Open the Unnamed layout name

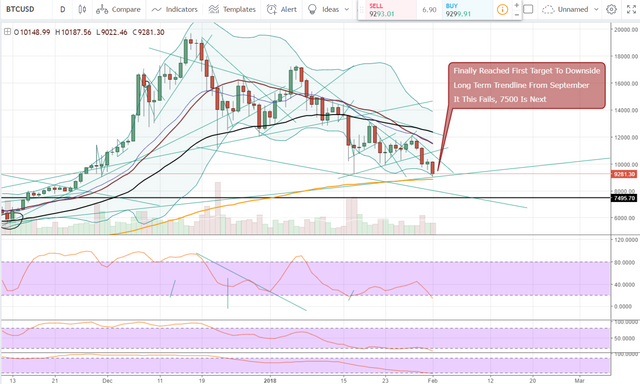[x=573, y=9]
